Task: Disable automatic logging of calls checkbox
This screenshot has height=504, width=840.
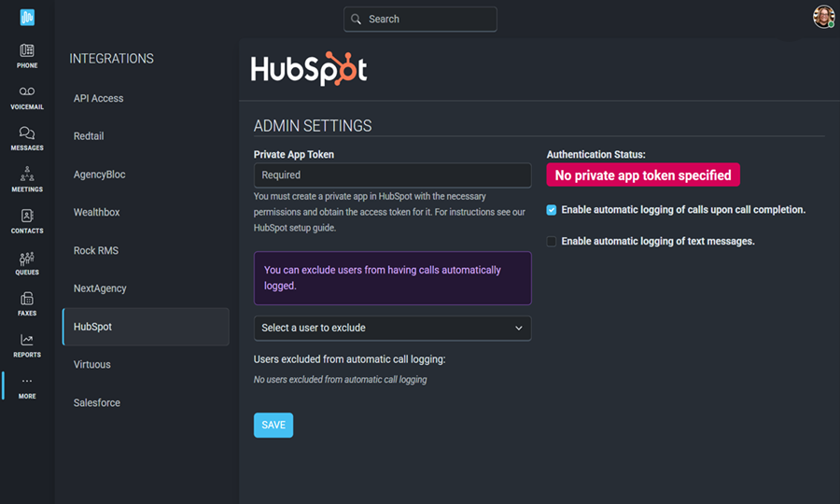Action: 552,210
